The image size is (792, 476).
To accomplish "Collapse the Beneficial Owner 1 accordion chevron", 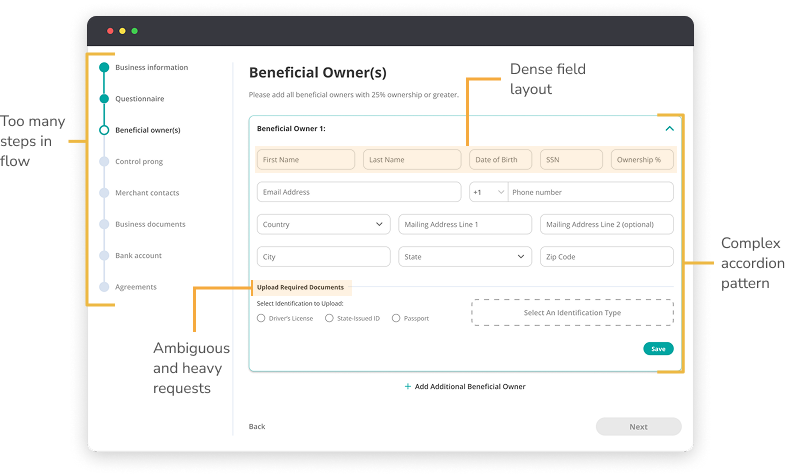I will (669, 128).
